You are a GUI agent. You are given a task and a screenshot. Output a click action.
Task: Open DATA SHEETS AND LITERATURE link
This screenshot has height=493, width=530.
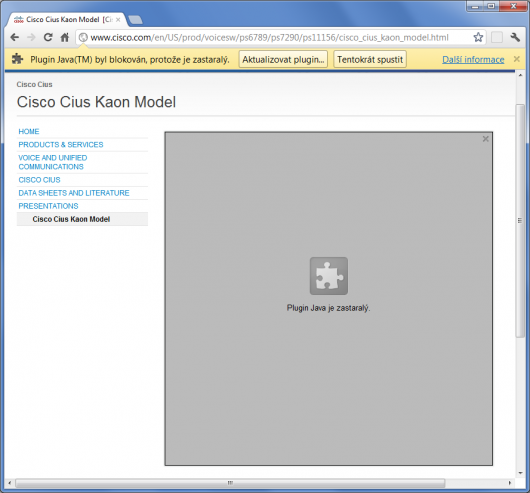(x=74, y=193)
